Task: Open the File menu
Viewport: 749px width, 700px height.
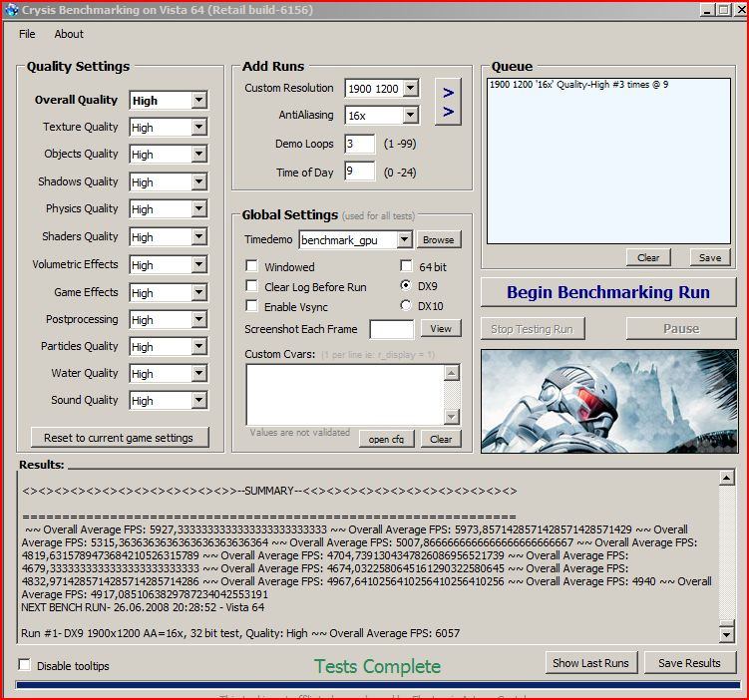Action: tap(27, 34)
